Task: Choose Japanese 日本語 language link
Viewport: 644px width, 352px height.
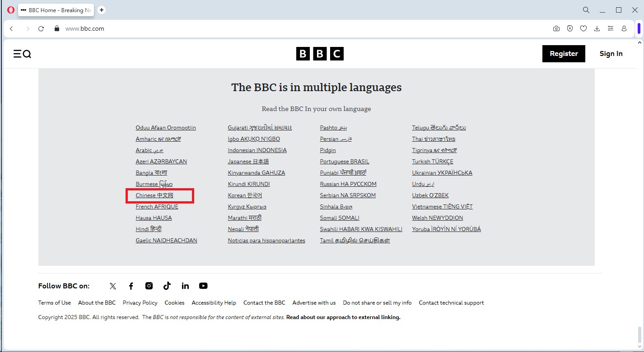Action: click(248, 162)
